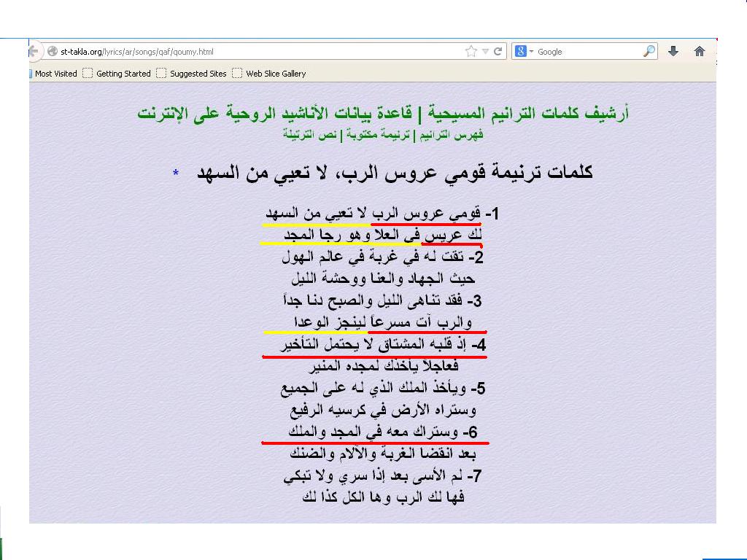Click inside the st-takla.org address bar

click(x=255, y=52)
